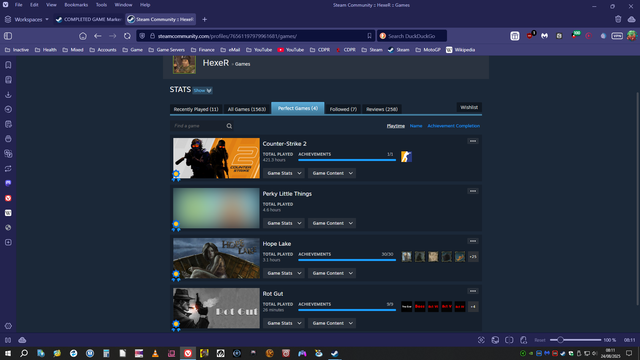Sort by Achievement Completion
Image resolution: width=640 pixels, height=360 pixels.
pyautogui.click(x=453, y=126)
